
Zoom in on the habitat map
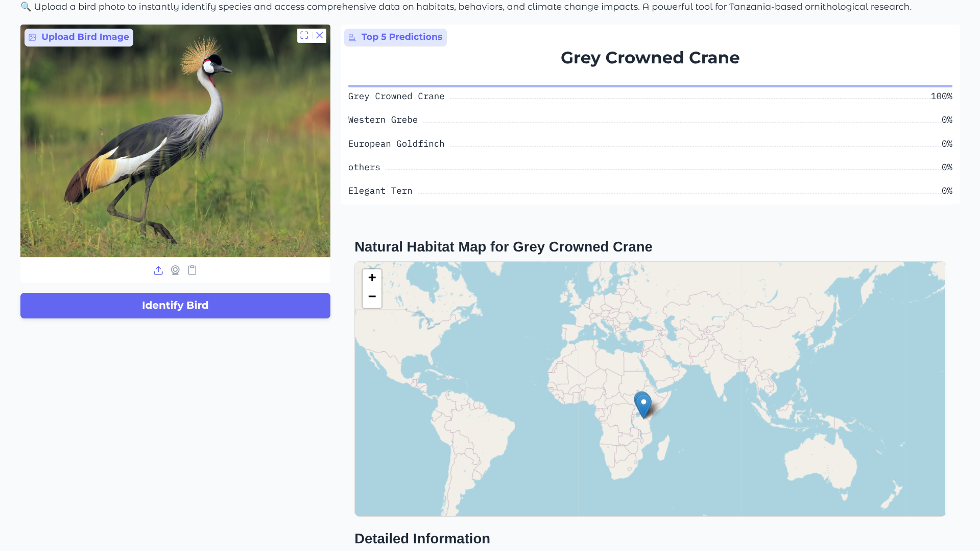[372, 278]
